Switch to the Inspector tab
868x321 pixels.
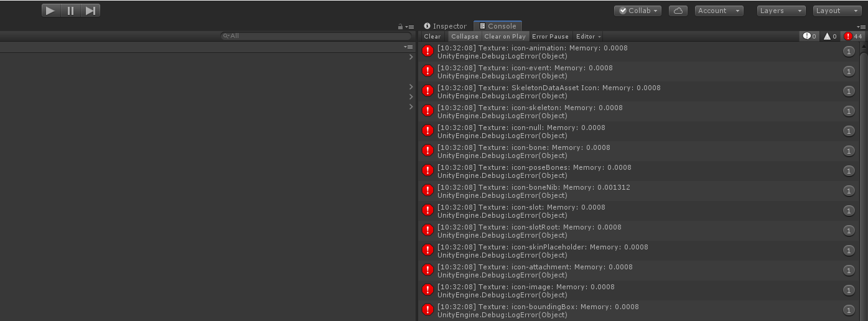pyautogui.click(x=446, y=26)
